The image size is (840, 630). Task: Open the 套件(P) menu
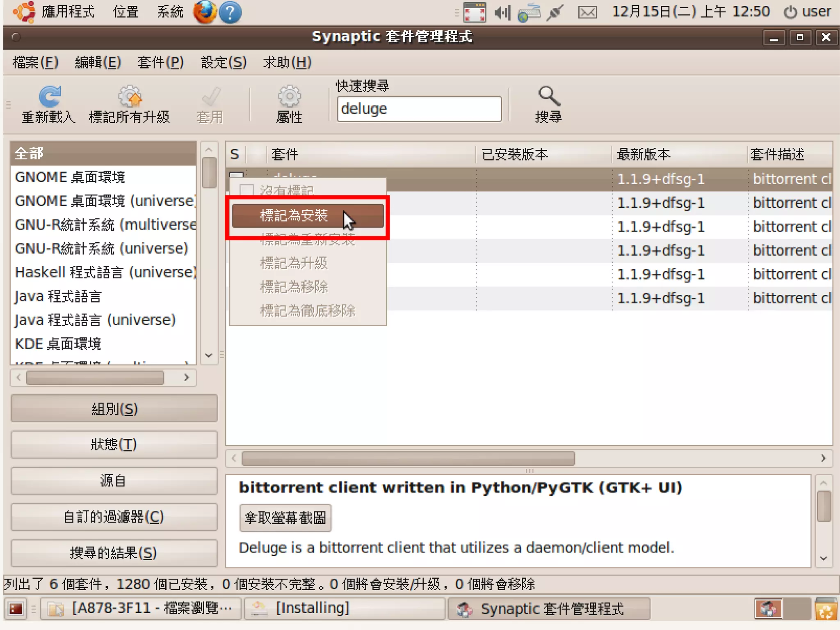click(x=161, y=63)
